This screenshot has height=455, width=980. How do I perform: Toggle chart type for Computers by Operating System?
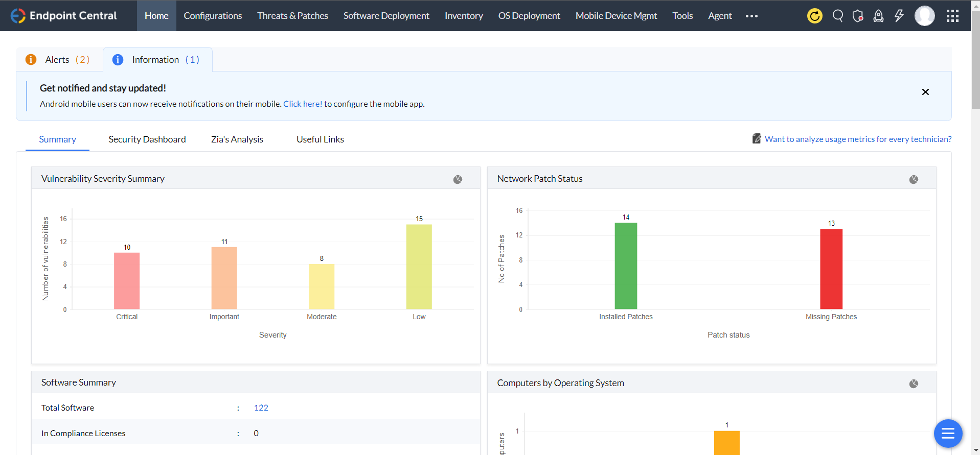(x=914, y=384)
